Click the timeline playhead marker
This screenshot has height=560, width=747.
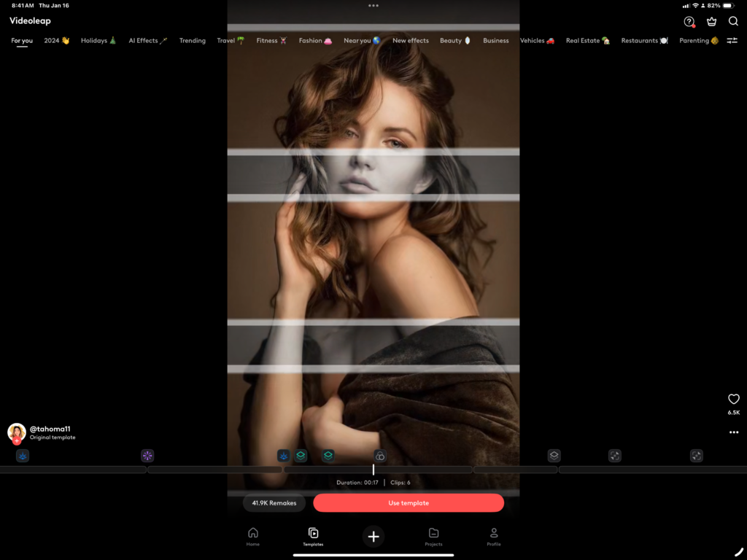(373, 470)
